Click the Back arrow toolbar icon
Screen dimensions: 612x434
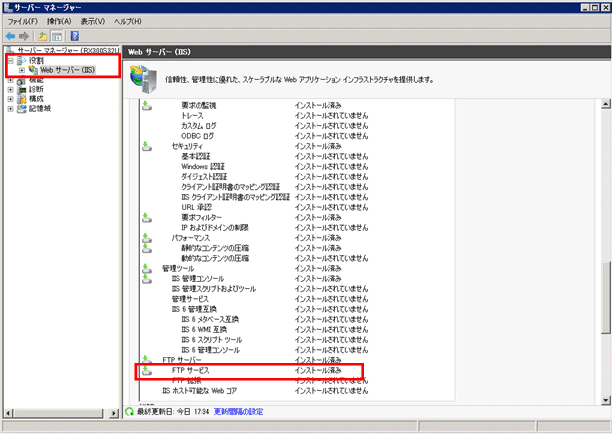pos(11,36)
